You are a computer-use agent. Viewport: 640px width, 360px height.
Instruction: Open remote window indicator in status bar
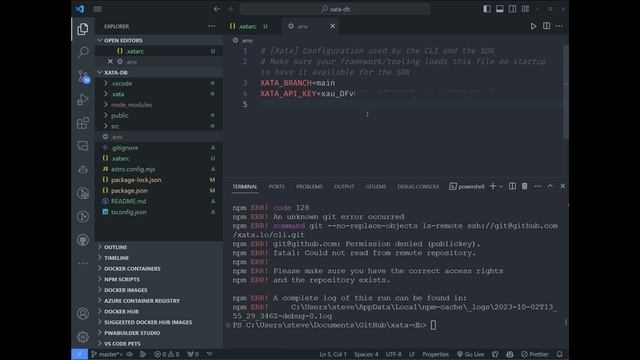pos(80,354)
